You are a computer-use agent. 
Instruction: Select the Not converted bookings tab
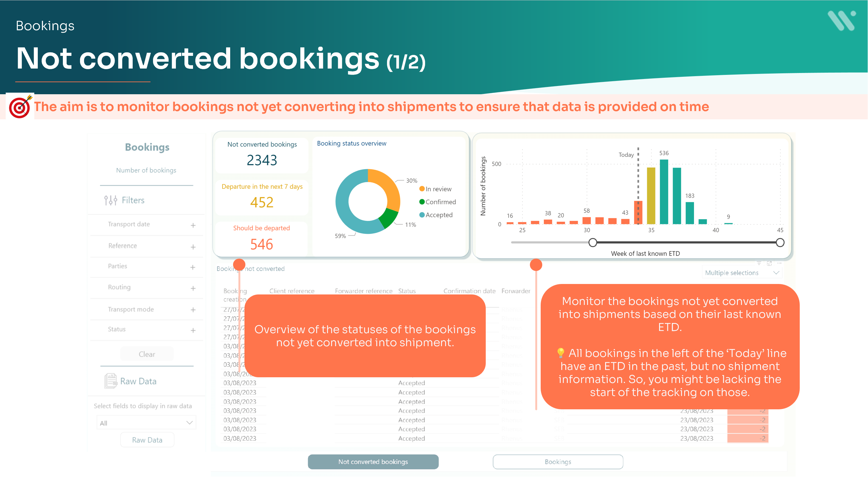tap(373, 461)
